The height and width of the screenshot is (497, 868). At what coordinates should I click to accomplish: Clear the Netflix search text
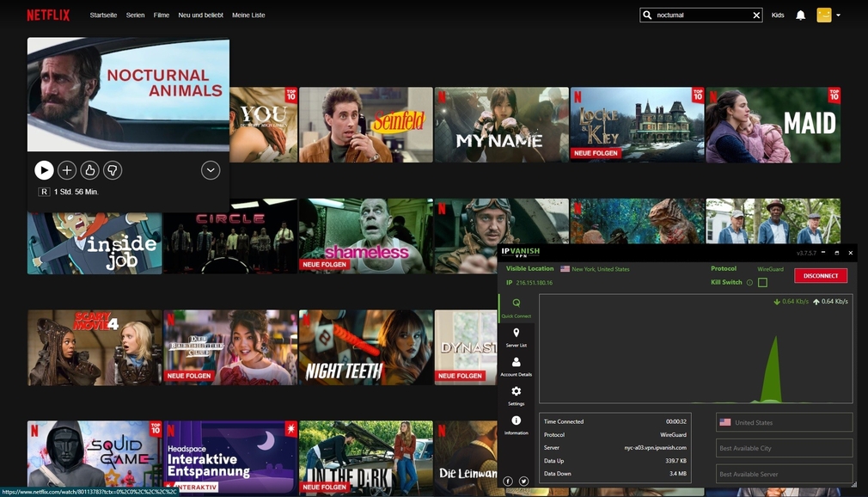pos(756,15)
